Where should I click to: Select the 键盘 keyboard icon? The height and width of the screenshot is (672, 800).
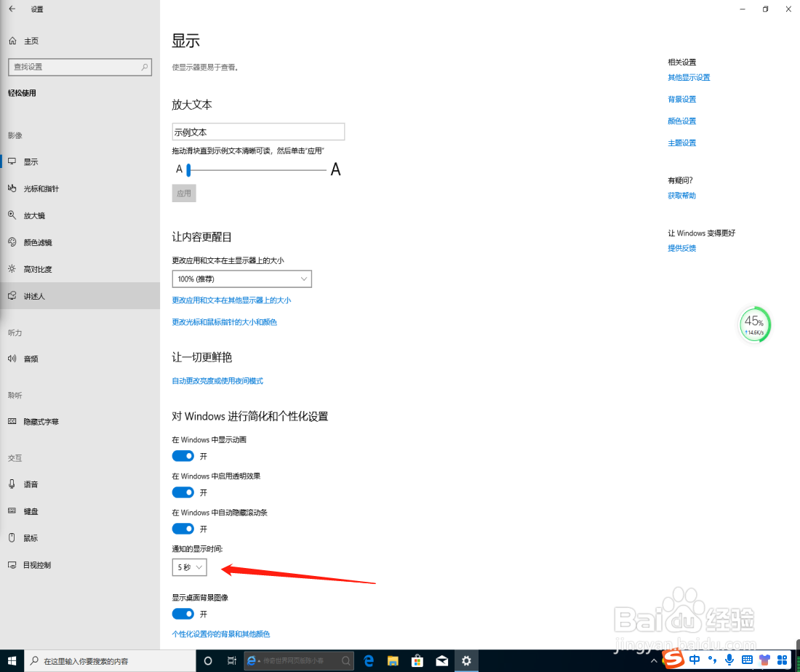coord(12,511)
